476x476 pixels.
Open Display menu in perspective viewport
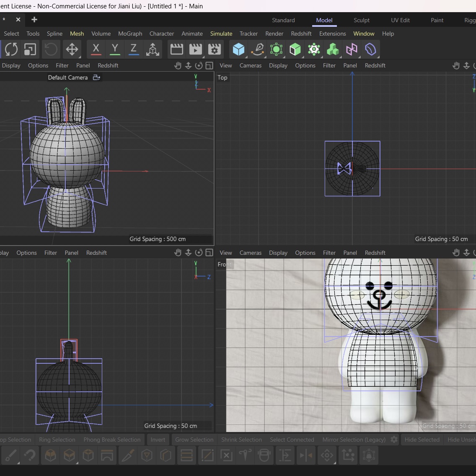click(11, 65)
